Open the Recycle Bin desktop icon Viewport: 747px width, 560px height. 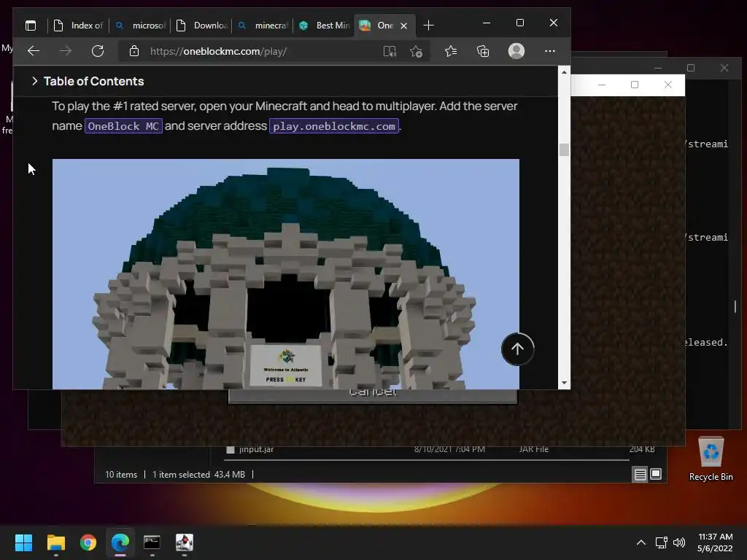(711, 459)
